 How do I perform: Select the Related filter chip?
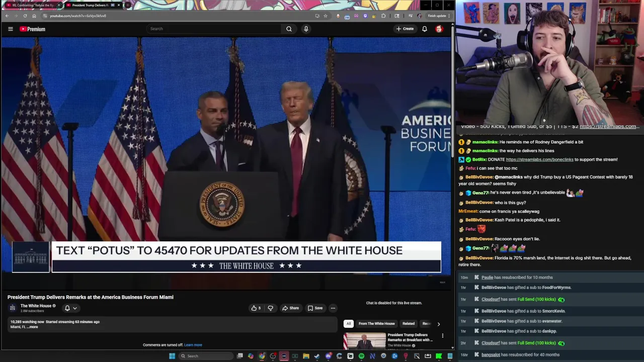tap(408, 323)
